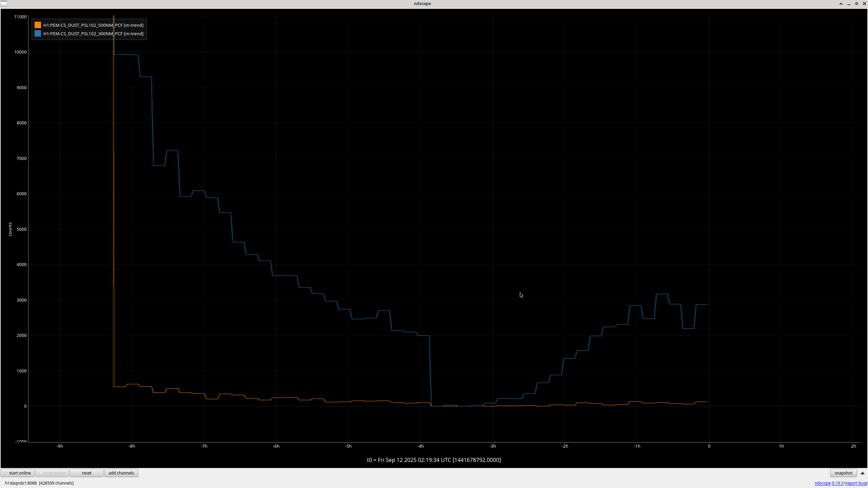
Task: Click the counts y-axis label
Action: click(10, 229)
